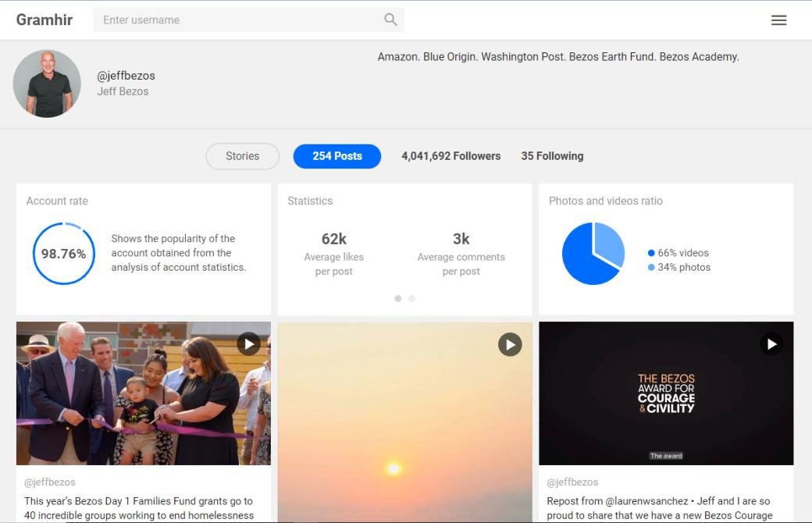
Task: Click the 98.76% account rate circle
Action: (x=63, y=254)
